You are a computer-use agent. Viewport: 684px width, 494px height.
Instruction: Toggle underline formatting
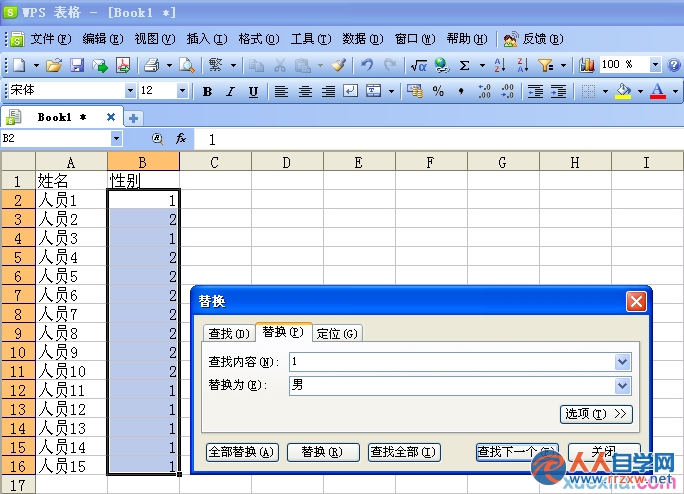tap(253, 92)
